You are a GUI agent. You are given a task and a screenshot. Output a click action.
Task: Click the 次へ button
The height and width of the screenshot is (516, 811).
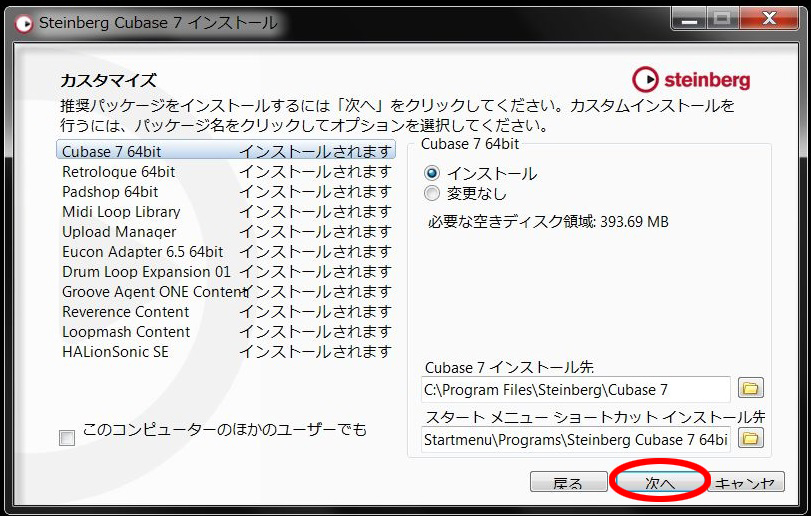(x=658, y=482)
